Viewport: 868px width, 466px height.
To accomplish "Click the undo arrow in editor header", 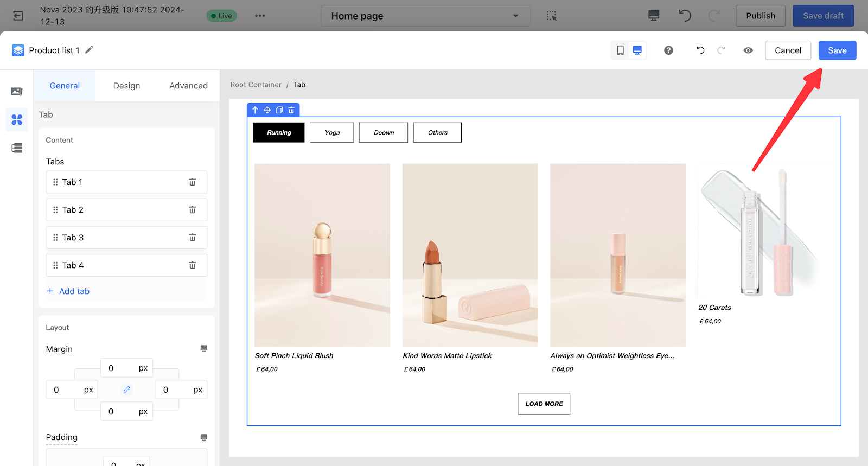I will click(x=700, y=50).
